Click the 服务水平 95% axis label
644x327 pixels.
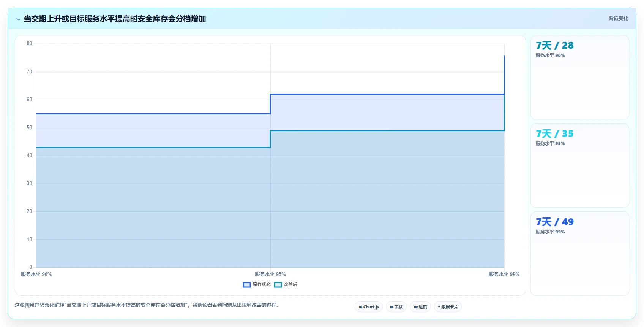tap(270, 274)
